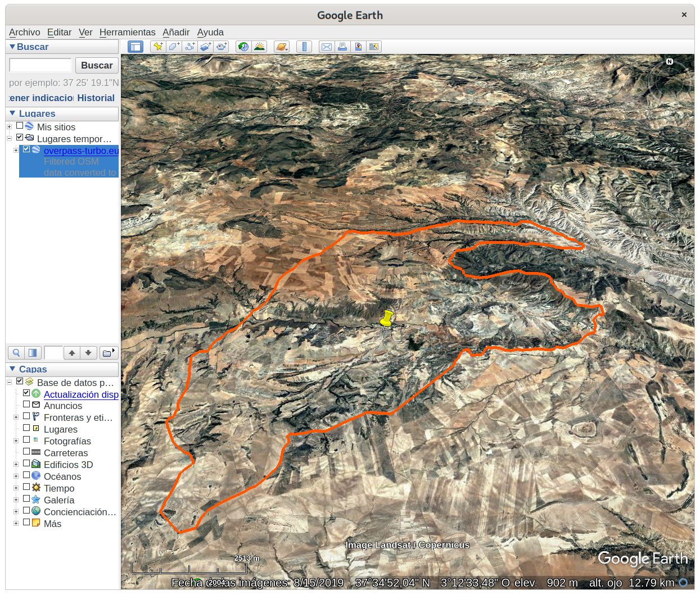This screenshot has width=700, height=595.
Task: Expand the Más tree node
Action: (x=16, y=523)
